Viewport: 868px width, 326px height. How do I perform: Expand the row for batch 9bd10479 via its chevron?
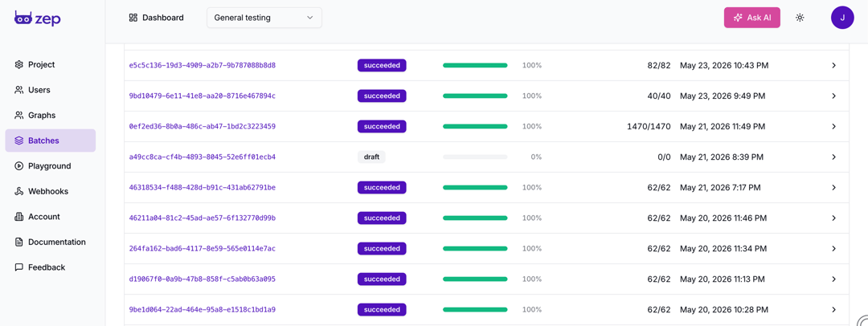[x=833, y=96]
